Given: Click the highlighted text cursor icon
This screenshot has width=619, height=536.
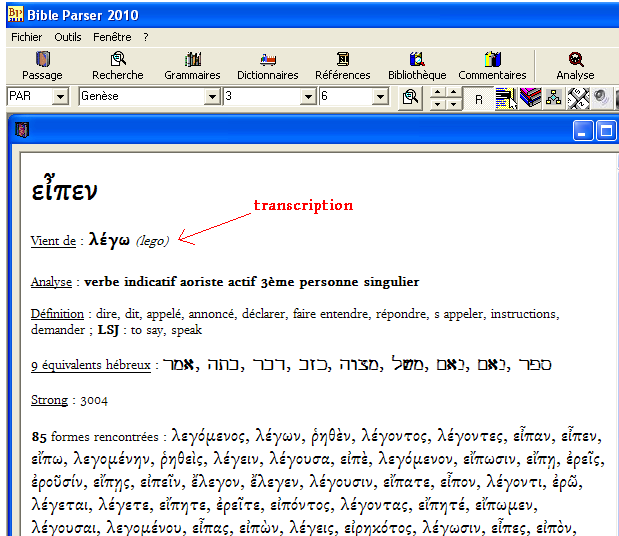Looking at the screenshot, I should pos(506,98).
